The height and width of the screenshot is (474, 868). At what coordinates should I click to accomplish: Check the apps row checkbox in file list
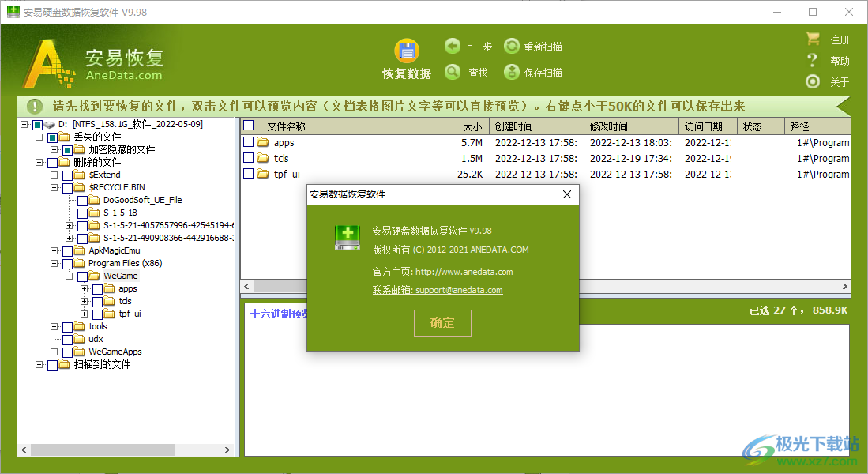[x=249, y=141]
